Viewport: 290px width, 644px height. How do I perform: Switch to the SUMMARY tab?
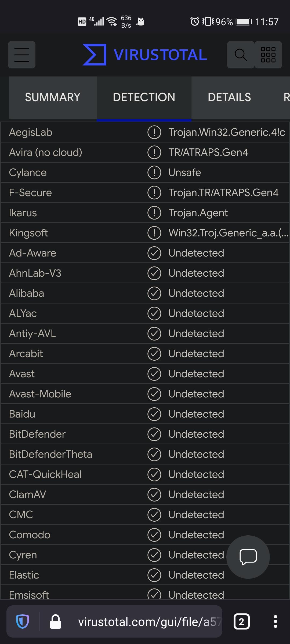pos(53,97)
